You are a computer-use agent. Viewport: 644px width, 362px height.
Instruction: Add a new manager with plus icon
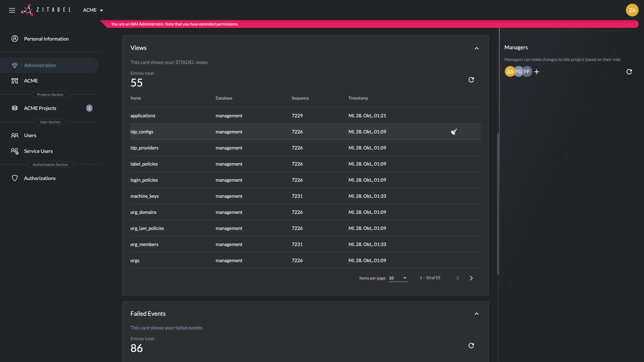(x=536, y=72)
